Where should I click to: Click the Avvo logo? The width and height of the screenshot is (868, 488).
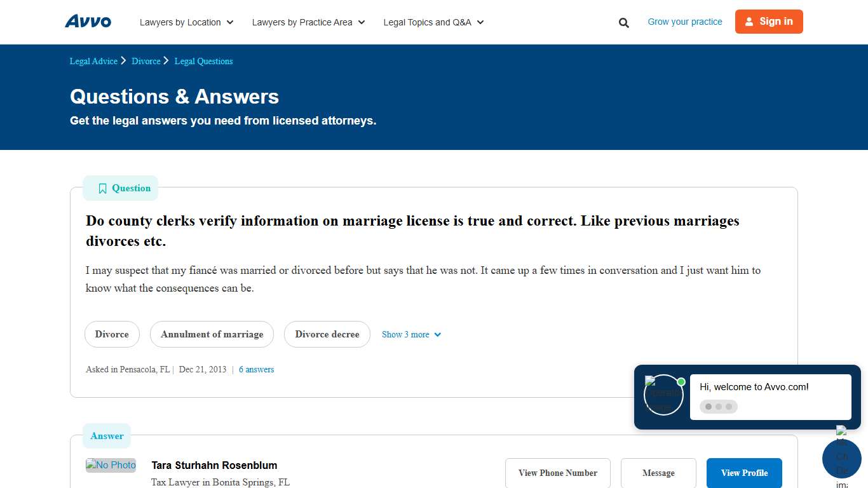[x=88, y=21]
